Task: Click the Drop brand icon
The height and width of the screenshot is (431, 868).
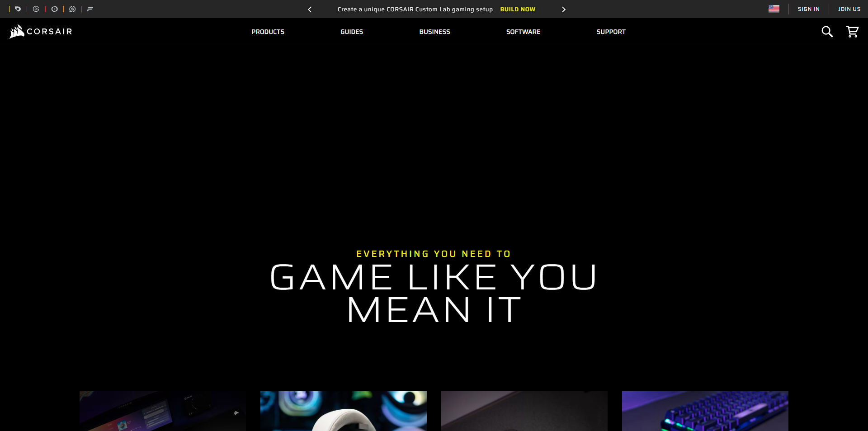Action: click(x=18, y=9)
